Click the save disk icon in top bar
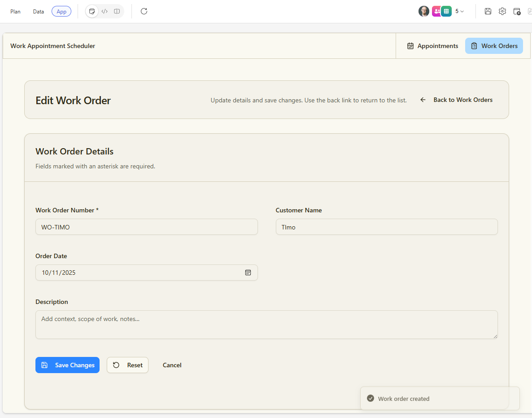This screenshot has height=418, width=532. pos(488,11)
